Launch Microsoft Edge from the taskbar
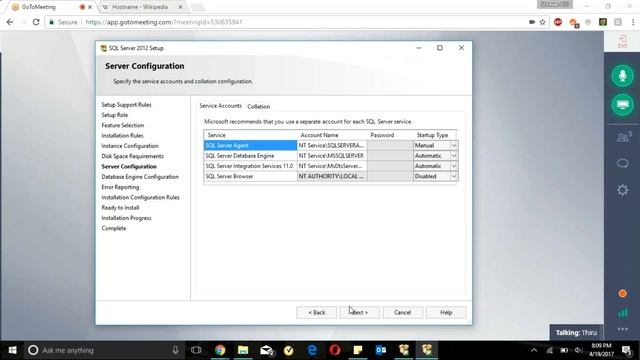Viewport: 640px width, 360px height. coord(312,350)
